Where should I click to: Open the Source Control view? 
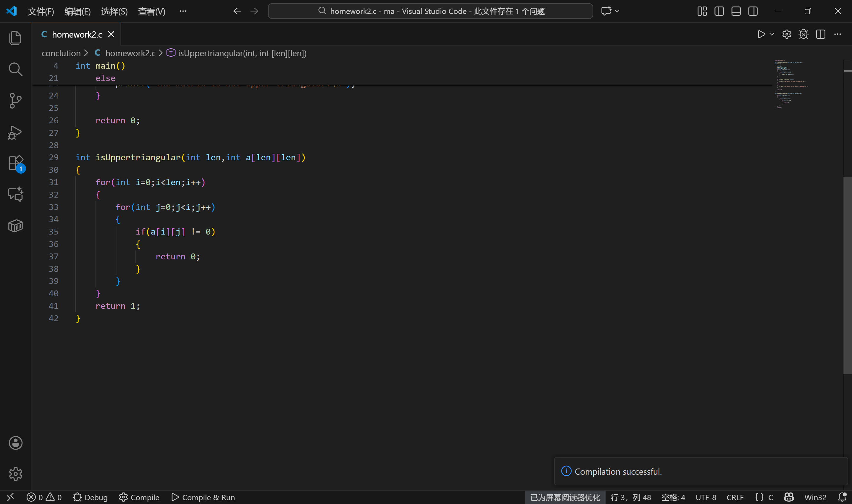pyautogui.click(x=15, y=101)
